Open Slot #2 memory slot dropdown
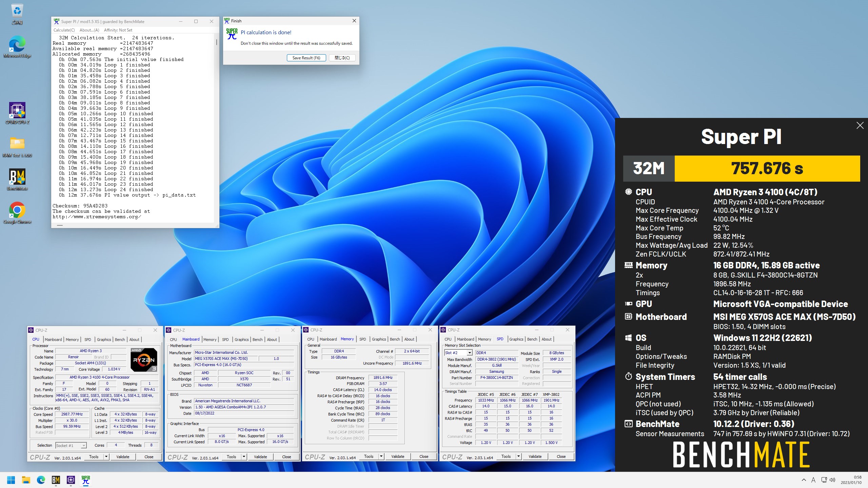Image resolution: width=868 pixels, height=488 pixels. [458, 353]
